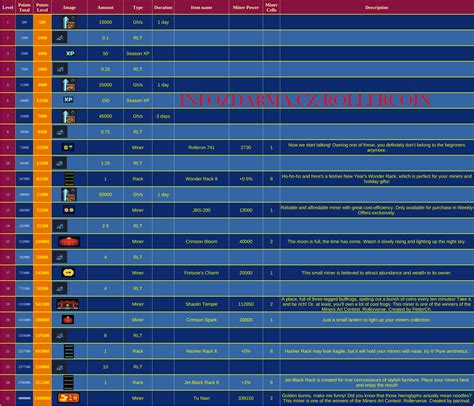
Task: Select the XP icon in the 50 Season XP row
Action: (70, 53)
